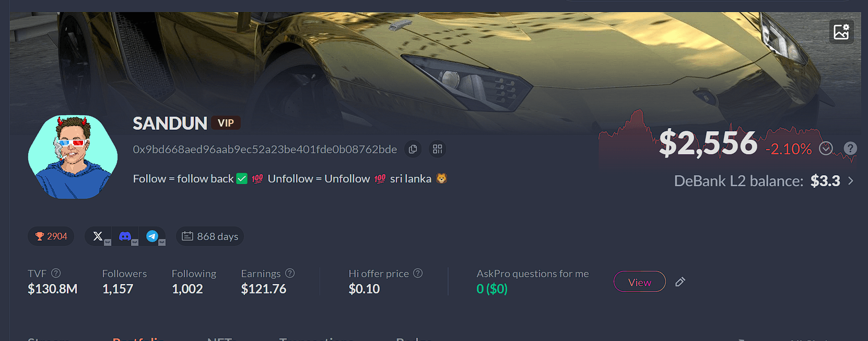
Task: Change the banner cover image
Action: point(841,32)
